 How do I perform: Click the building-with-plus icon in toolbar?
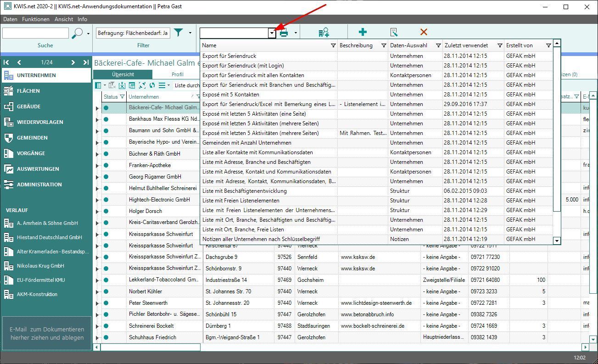point(324,33)
